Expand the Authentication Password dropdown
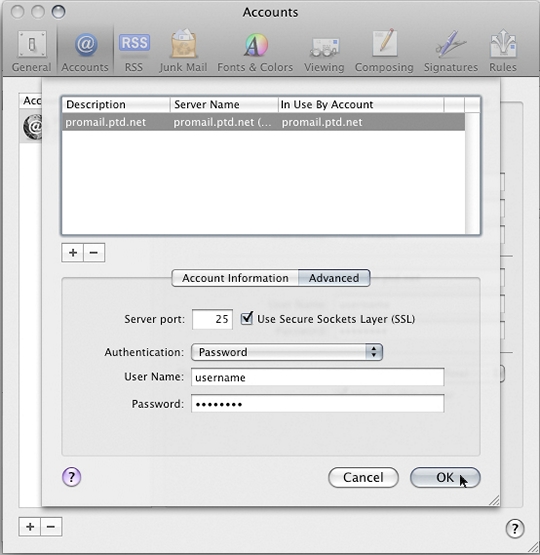The height and width of the screenshot is (555, 540). [x=287, y=352]
